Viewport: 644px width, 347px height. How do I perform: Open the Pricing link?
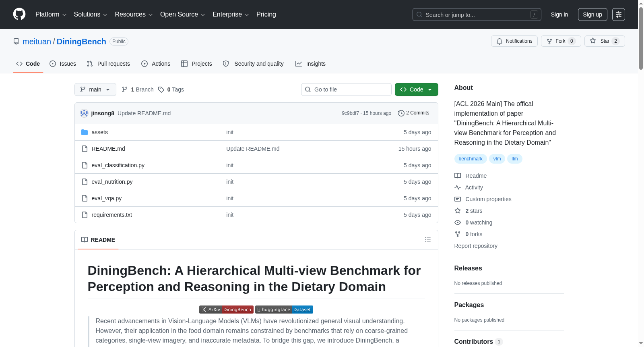point(266,15)
